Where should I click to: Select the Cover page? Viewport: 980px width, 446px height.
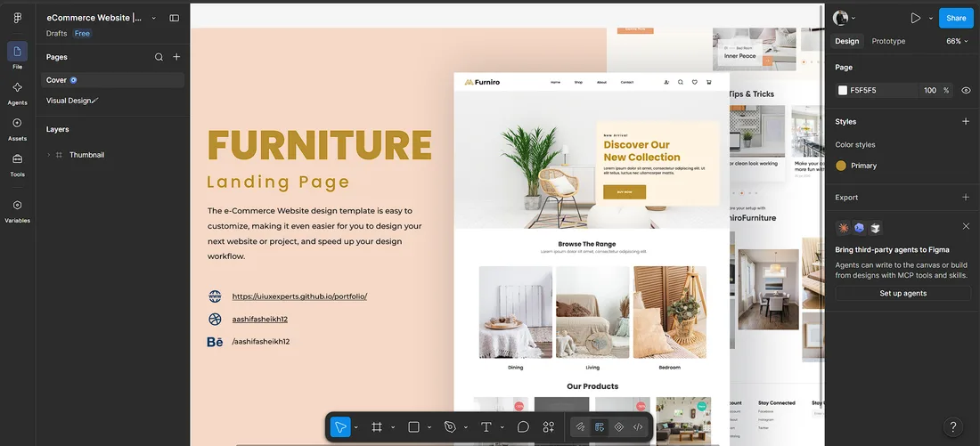tap(112, 80)
